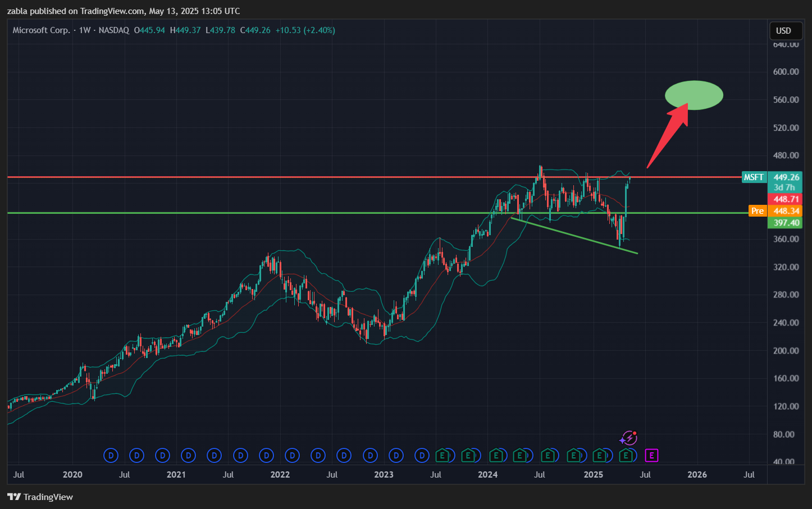Click the D dividend marker just before Jul 2021

[214, 455]
